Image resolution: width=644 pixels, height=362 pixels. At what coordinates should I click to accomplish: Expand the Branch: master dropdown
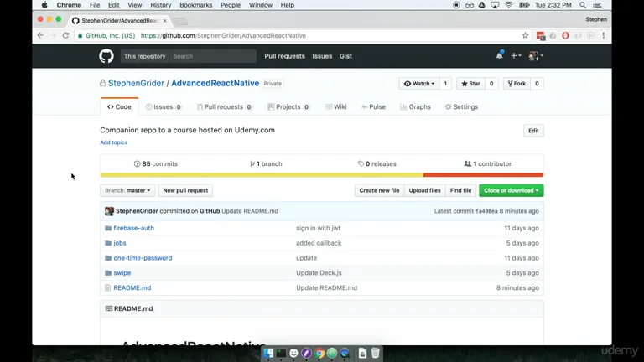click(x=127, y=190)
